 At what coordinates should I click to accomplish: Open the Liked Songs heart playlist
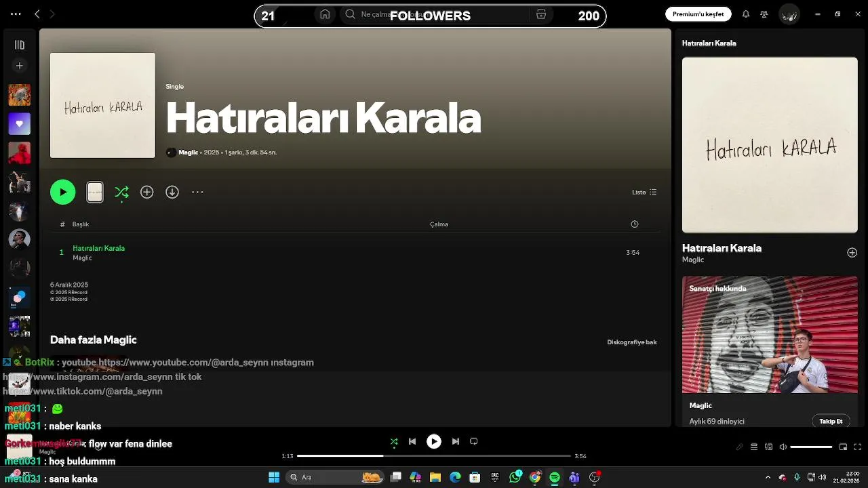[x=19, y=124]
